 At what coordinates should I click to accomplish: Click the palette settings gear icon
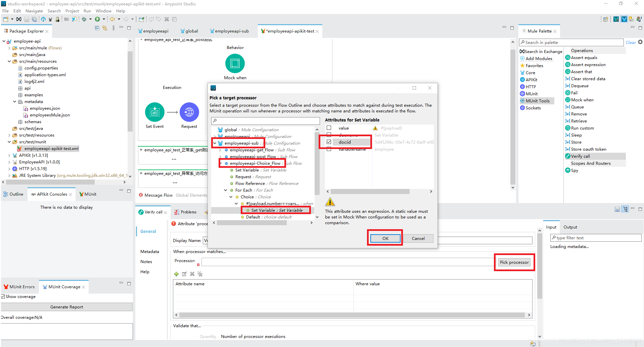point(640,42)
